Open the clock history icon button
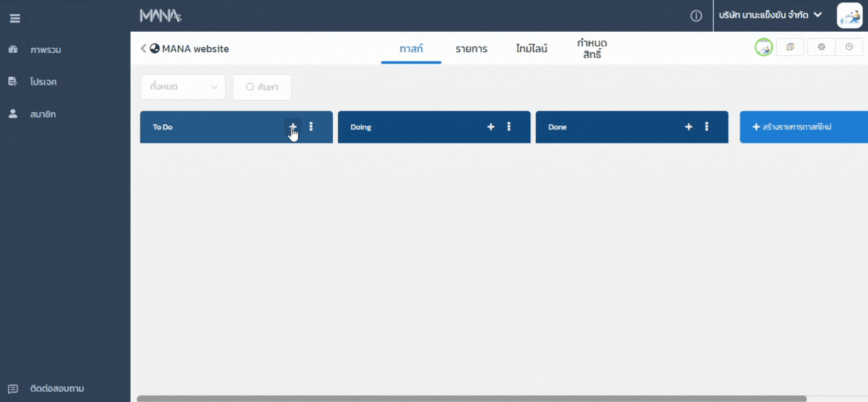Image resolution: width=868 pixels, height=402 pixels. (849, 47)
